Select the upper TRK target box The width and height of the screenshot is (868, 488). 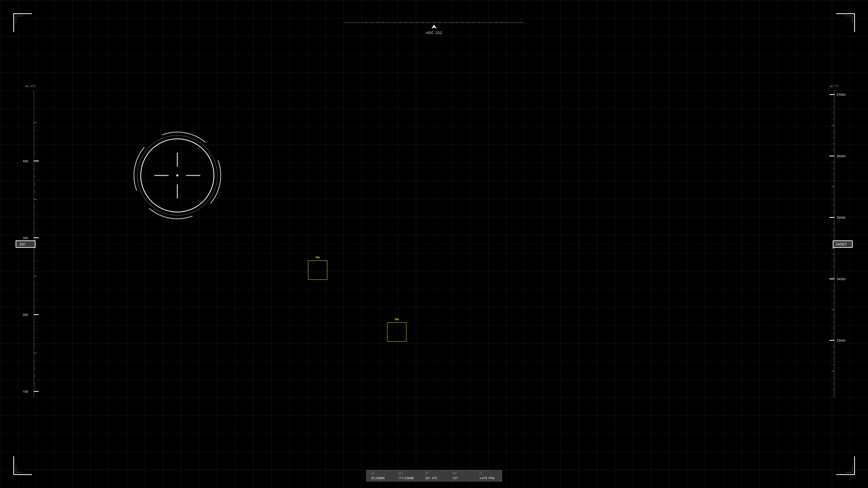tap(317, 270)
